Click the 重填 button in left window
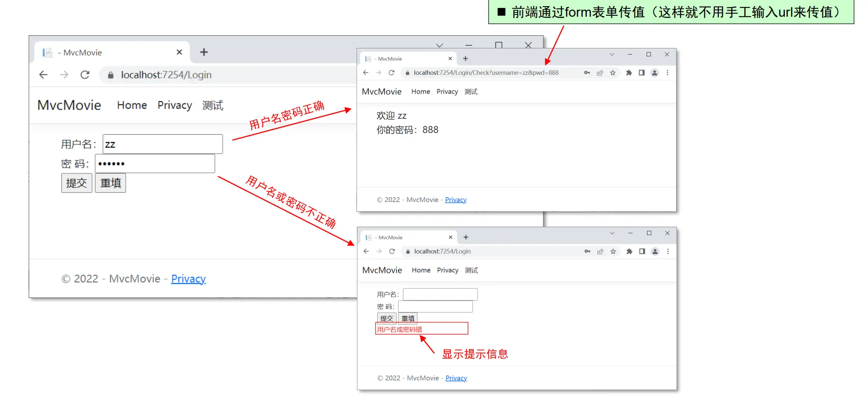The image size is (868, 405). [x=110, y=183]
